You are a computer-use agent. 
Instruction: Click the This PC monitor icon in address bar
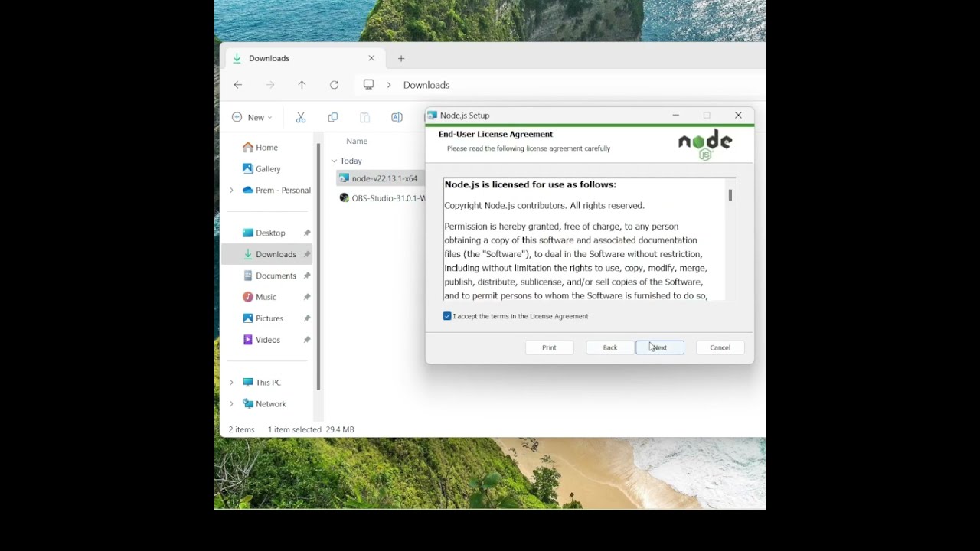click(369, 85)
